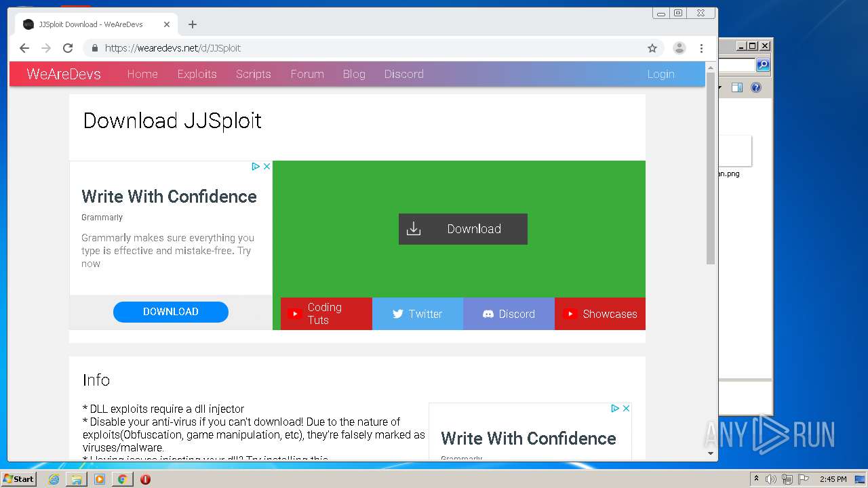Viewport: 868px width, 488px height.
Task: Bookmark this page with the star icon
Action: coord(652,48)
